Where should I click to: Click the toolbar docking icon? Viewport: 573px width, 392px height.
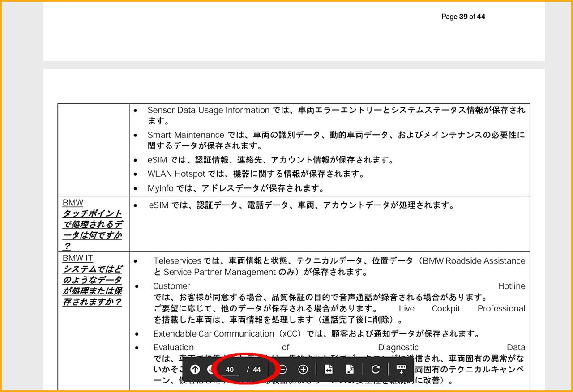pos(401,369)
